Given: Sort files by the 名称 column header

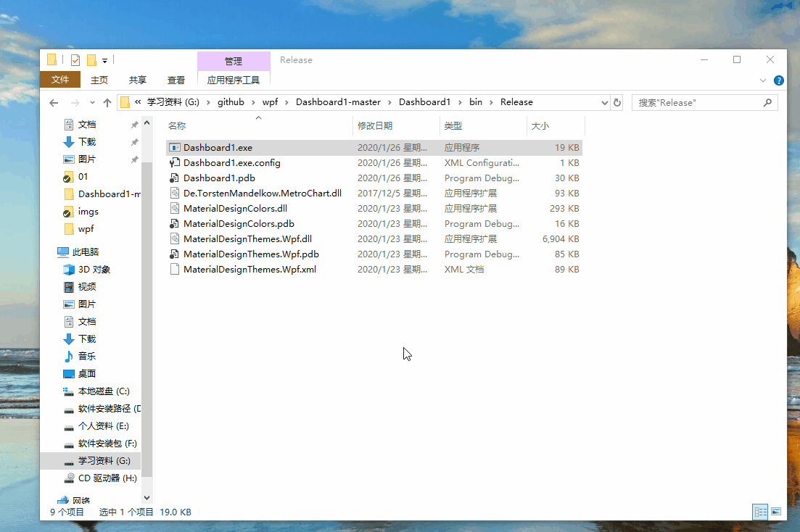Looking at the screenshot, I should pos(177,125).
